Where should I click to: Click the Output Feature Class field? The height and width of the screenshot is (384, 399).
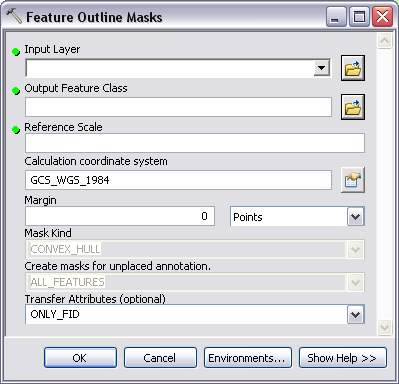coord(178,107)
